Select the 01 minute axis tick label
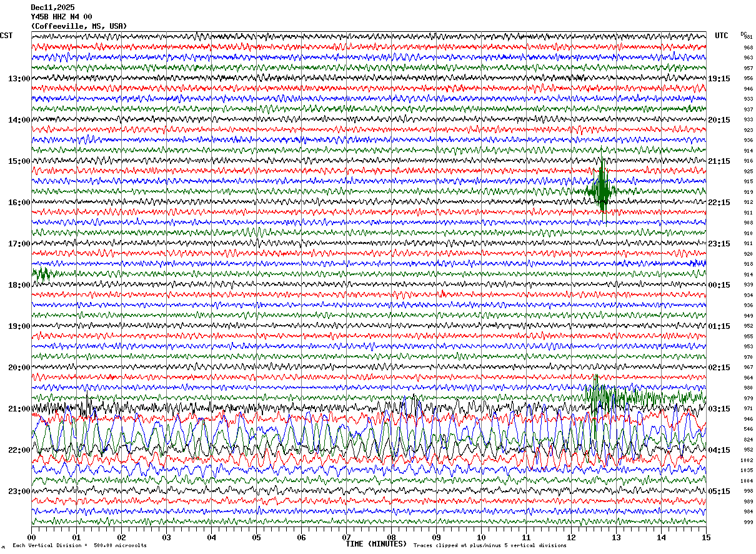756x554 pixels. pyautogui.click(x=76, y=537)
